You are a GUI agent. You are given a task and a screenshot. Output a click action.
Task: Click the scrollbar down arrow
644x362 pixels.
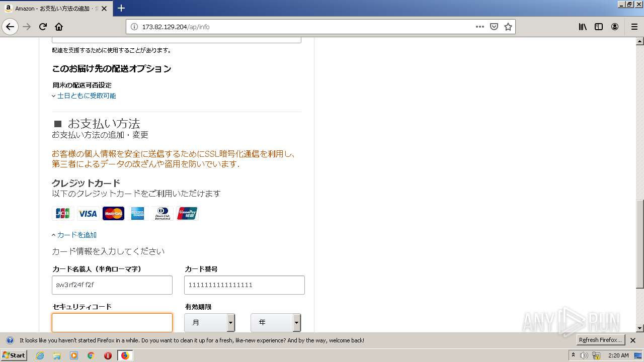(640, 328)
